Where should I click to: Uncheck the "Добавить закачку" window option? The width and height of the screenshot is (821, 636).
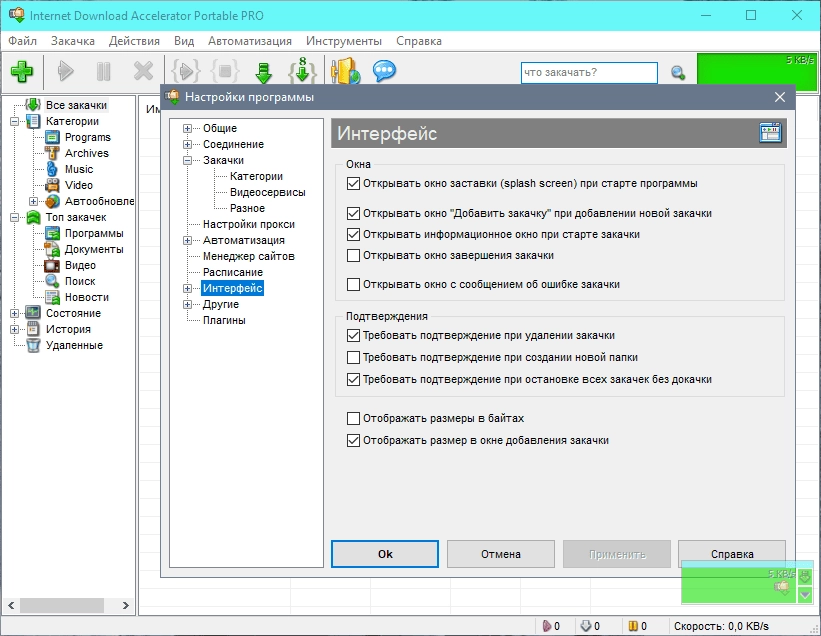353,214
